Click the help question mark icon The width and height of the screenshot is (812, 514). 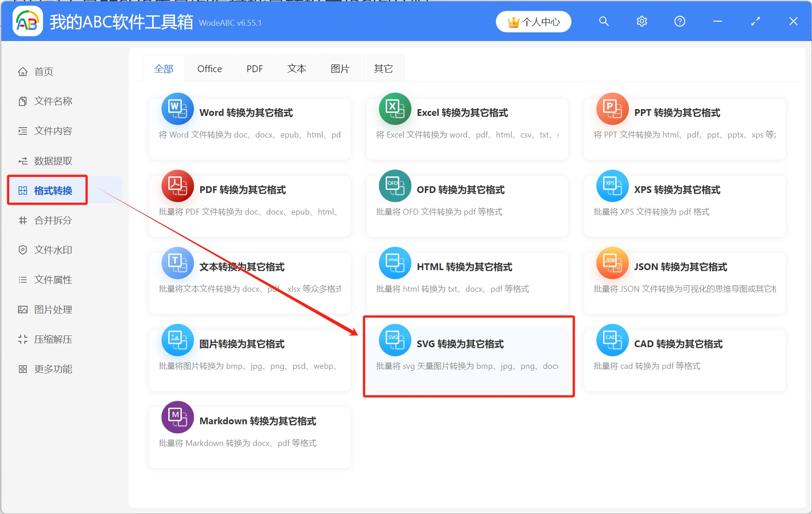click(x=679, y=21)
